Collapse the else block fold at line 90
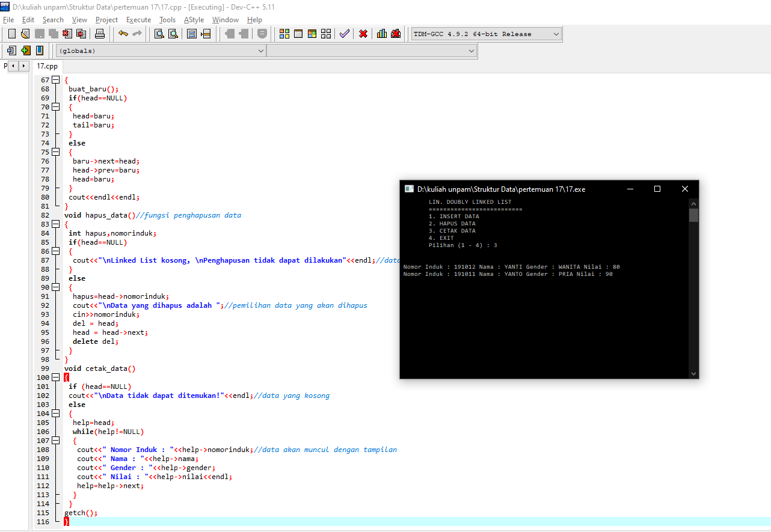Viewport: 771px width, 532px height. [x=56, y=287]
